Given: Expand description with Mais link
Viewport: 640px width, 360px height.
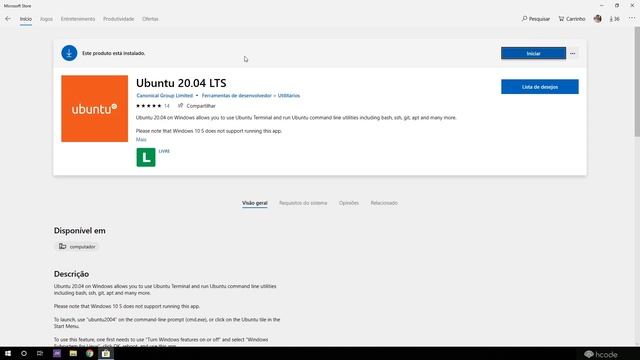Looking at the screenshot, I should tap(141, 140).
